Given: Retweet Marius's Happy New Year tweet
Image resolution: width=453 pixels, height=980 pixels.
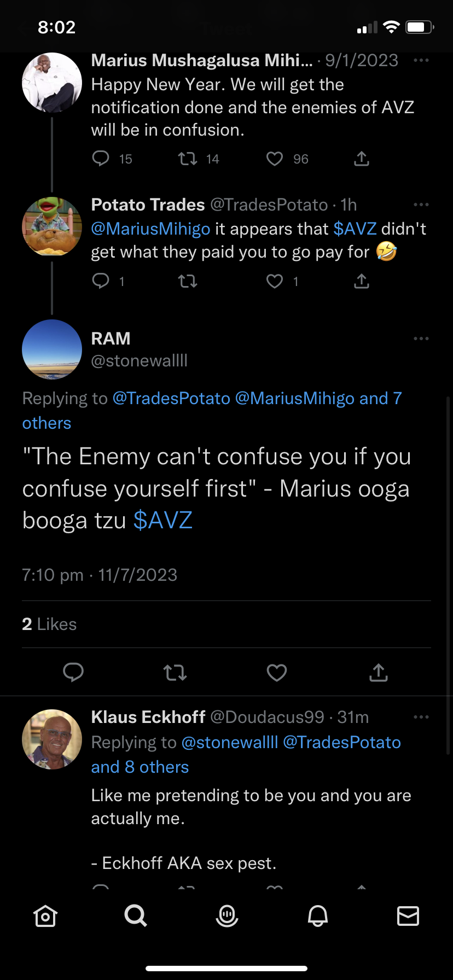Looking at the screenshot, I should (188, 159).
